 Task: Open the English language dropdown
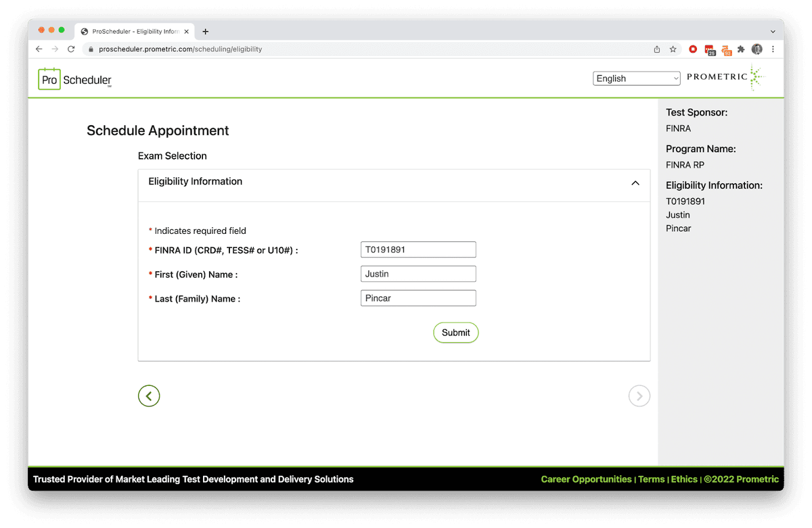click(636, 78)
